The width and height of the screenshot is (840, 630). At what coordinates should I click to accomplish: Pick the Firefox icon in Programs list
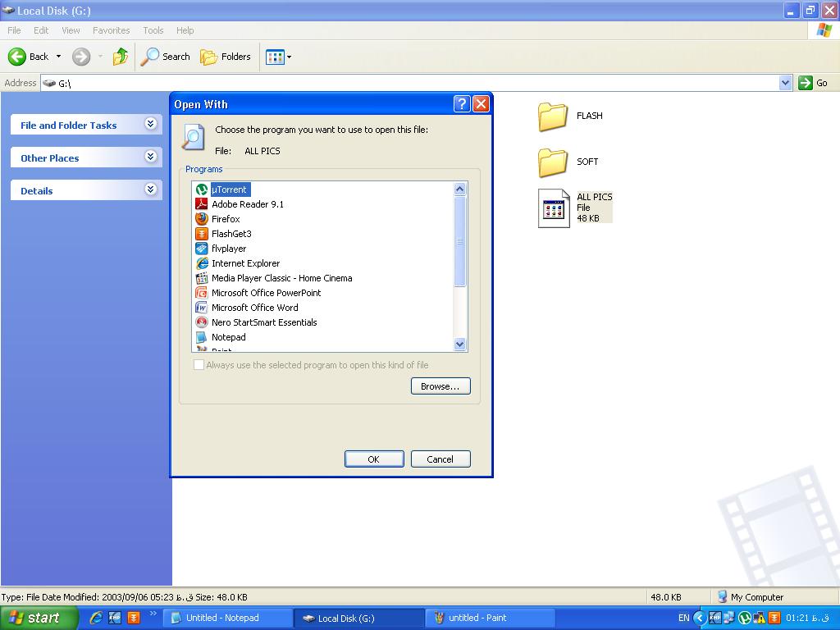click(202, 219)
